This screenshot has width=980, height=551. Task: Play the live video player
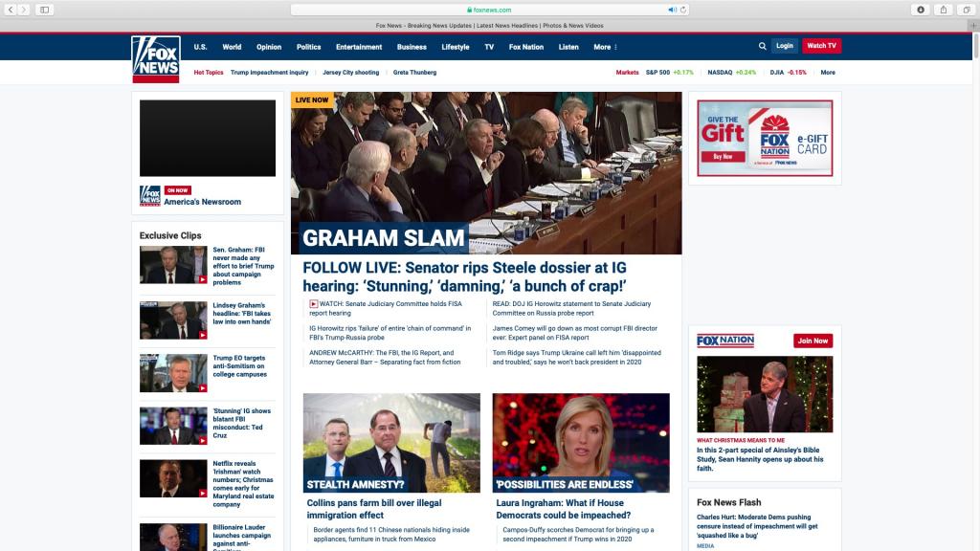(208, 138)
